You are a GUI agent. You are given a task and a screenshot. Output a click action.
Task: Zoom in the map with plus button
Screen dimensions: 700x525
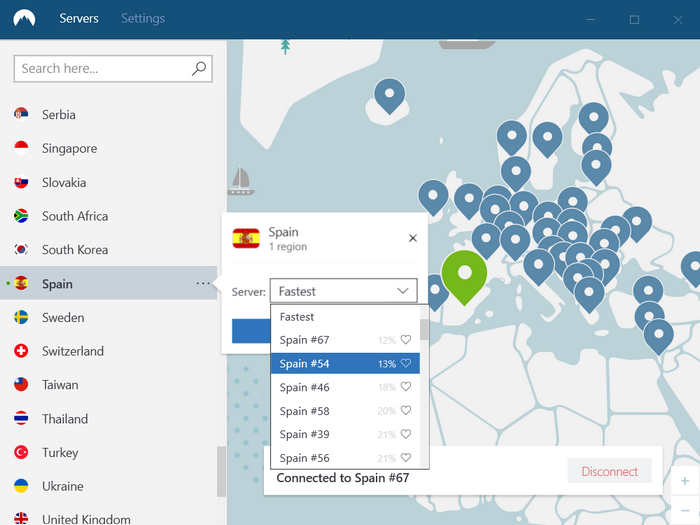pyautogui.click(x=685, y=481)
